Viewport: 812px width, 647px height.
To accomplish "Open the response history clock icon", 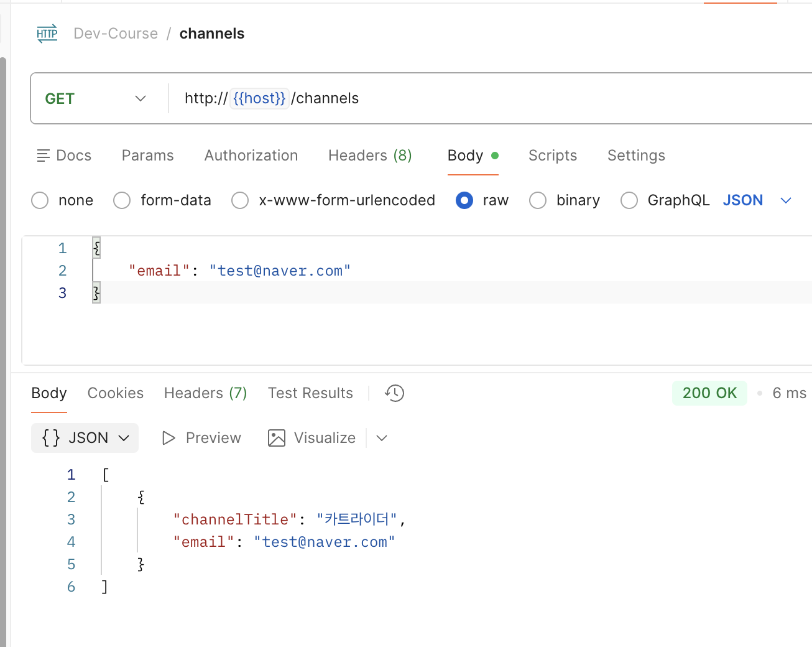I will tap(394, 393).
